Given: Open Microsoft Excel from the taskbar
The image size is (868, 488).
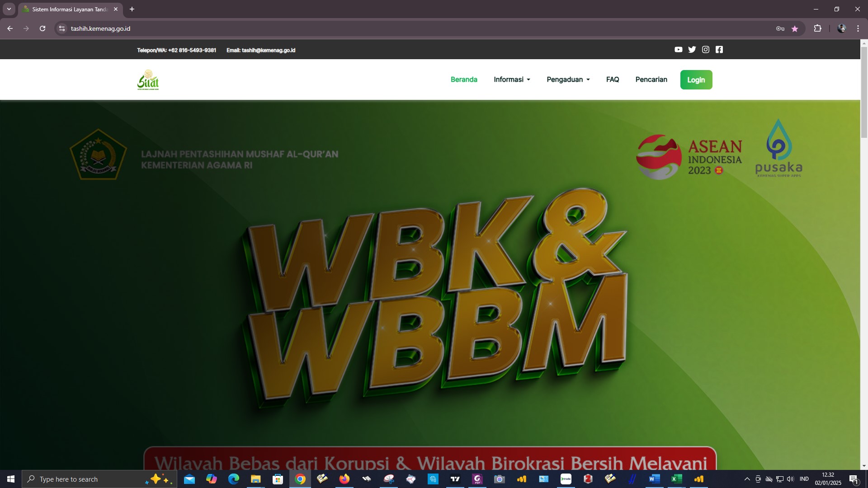Looking at the screenshot, I should (x=676, y=479).
